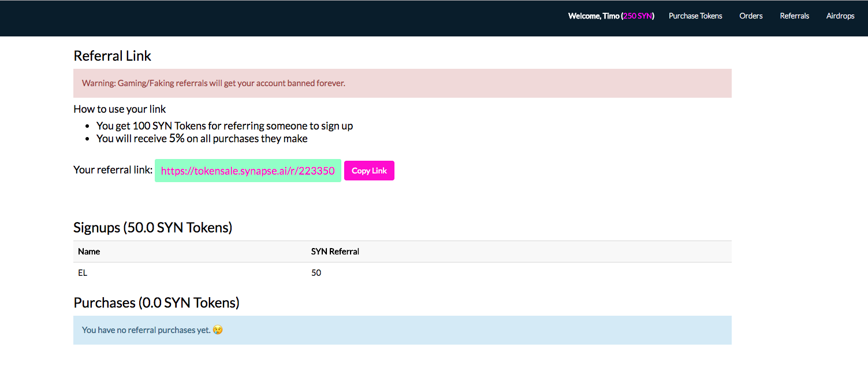Go to the Orders page
The image size is (868, 377).
(751, 16)
